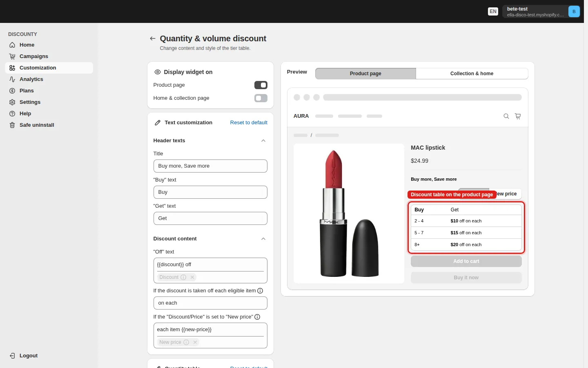Image resolution: width=588 pixels, height=368 pixels.
Task: Remove the New price variable tag with its X
Action: click(x=195, y=342)
